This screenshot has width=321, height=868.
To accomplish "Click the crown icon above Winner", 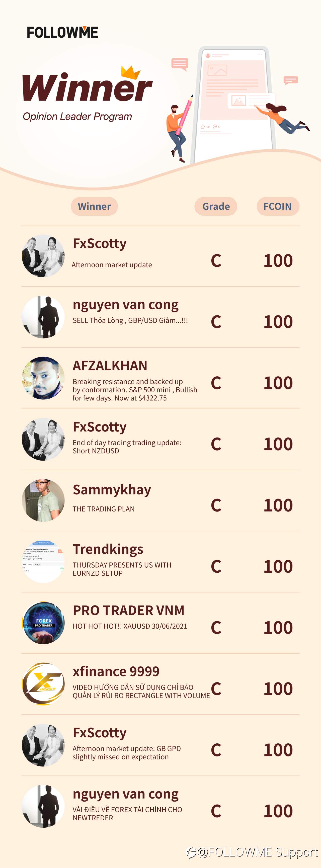I will [130, 72].
